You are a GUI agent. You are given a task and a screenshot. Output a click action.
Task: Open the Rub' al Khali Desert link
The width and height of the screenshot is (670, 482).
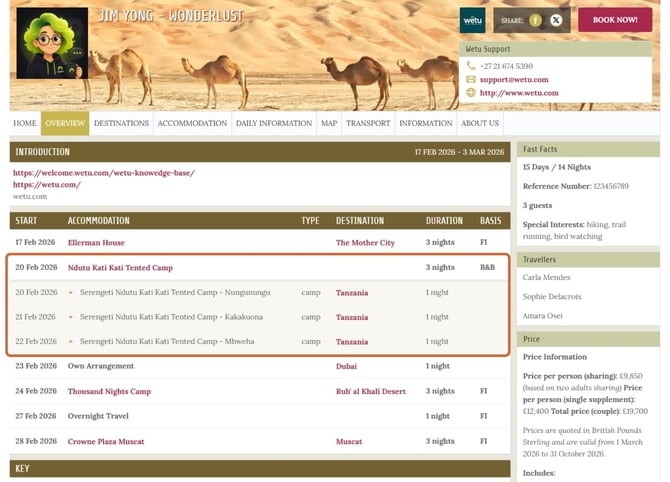pyautogui.click(x=370, y=391)
